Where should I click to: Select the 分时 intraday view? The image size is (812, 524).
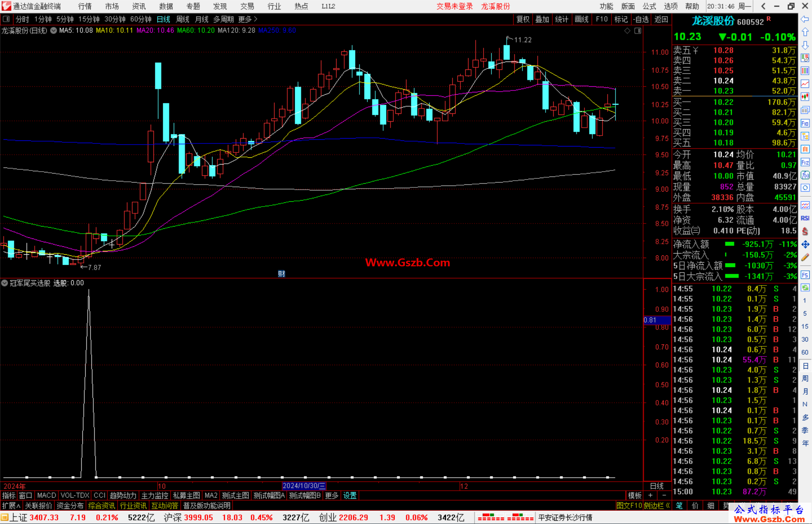click(x=22, y=19)
